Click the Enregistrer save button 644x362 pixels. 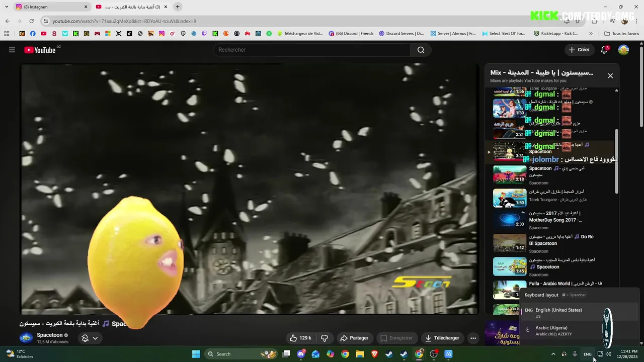(x=396, y=338)
